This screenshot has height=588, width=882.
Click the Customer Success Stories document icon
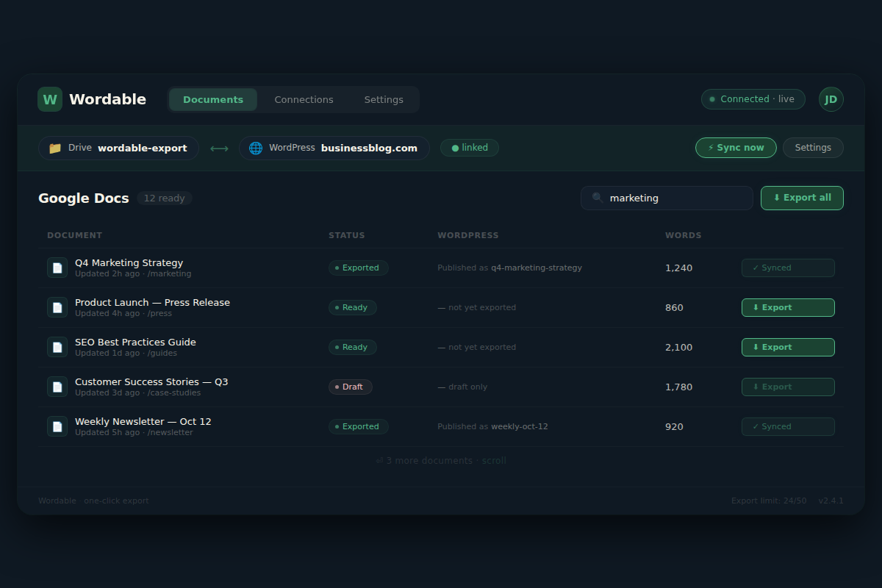point(57,387)
